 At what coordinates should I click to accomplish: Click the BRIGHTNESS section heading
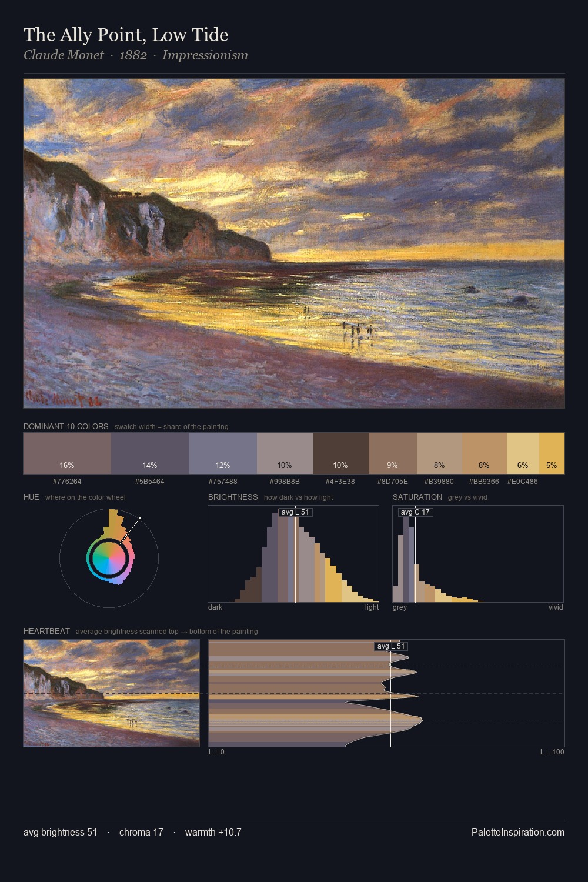pyautogui.click(x=233, y=497)
